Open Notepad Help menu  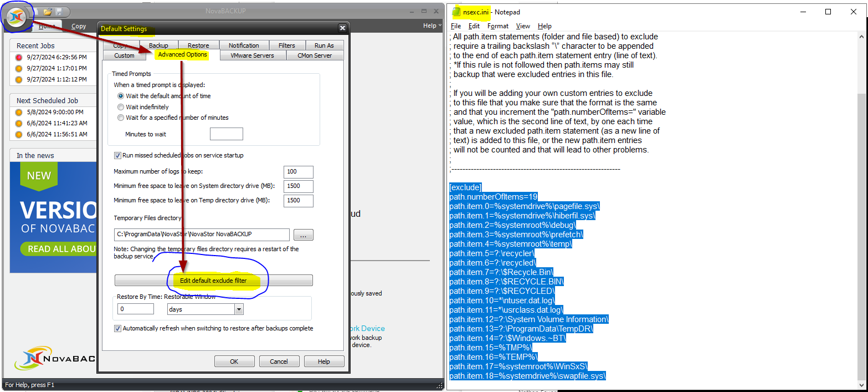point(545,26)
